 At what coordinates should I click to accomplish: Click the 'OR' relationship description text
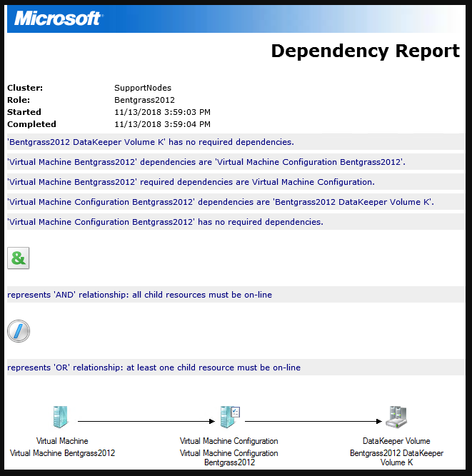[x=154, y=368]
